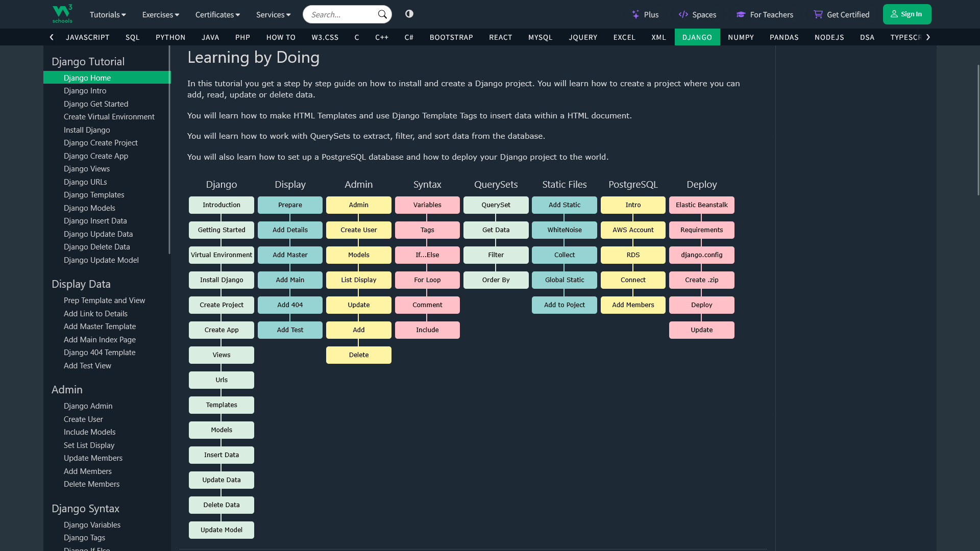Click the AWS Account flowchart box

coord(633,230)
